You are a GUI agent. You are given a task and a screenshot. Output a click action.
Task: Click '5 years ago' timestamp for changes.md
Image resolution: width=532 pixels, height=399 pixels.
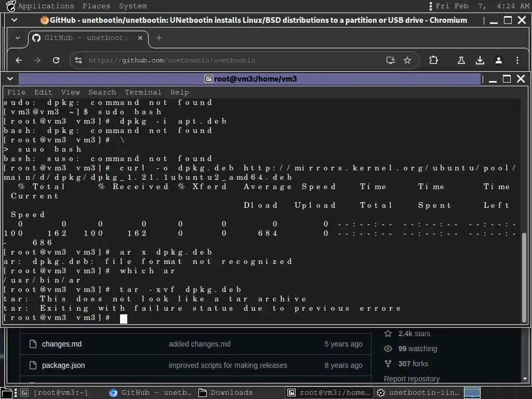click(x=343, y=344)
